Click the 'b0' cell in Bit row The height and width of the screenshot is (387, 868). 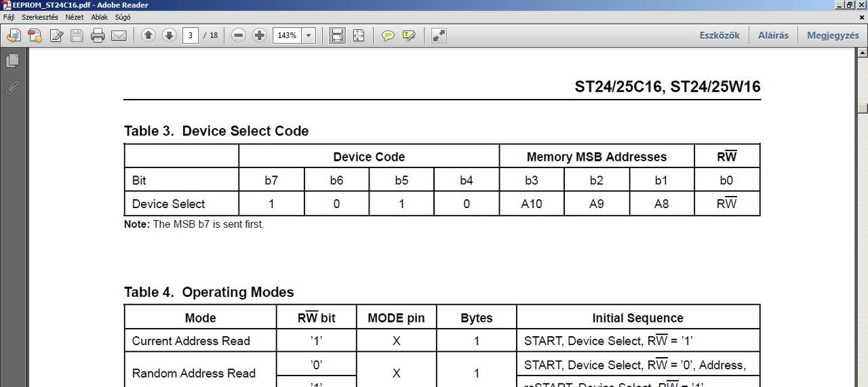[x=727, y=180]
